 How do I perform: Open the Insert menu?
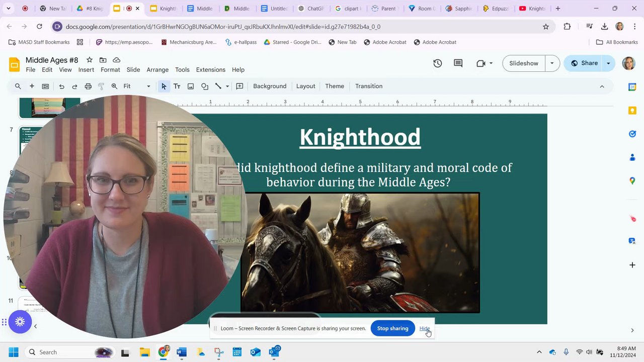pos(86,70)
